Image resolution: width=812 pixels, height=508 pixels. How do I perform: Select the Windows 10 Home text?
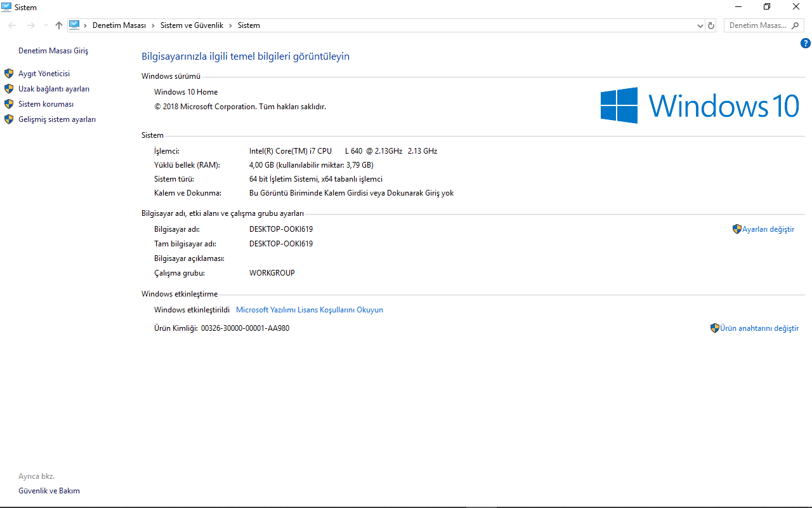(186, 92)
